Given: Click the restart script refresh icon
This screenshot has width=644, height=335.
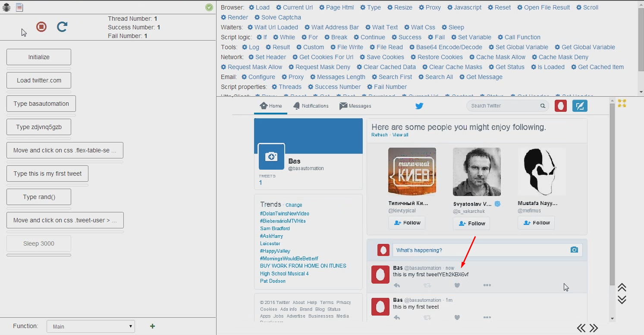Looking at the screenshot, I should coord(62,27).
